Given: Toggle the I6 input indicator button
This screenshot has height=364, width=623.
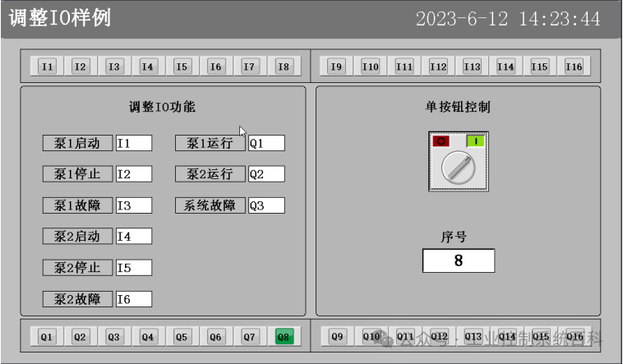Looking at the screenshot, I should 215,67.
